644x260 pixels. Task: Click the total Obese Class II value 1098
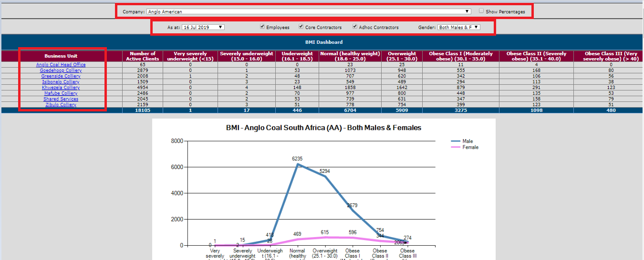(x=536, y=110)
